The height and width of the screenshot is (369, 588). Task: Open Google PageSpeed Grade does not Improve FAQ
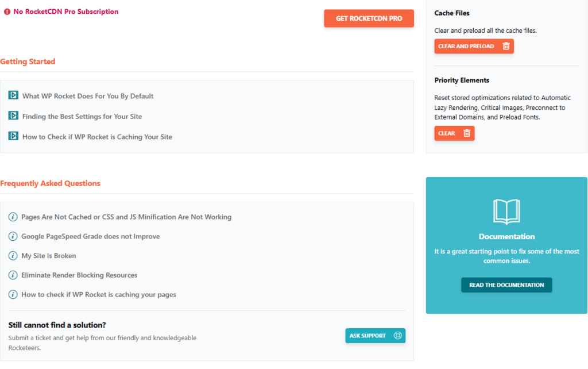click(x=90, y=236)
